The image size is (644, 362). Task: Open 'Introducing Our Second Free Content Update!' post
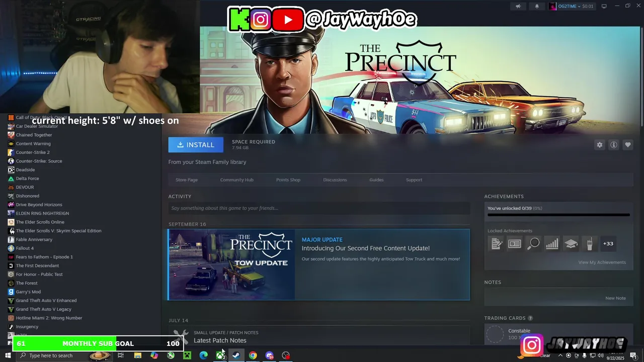pyautogui.click(x=365, y=248)
